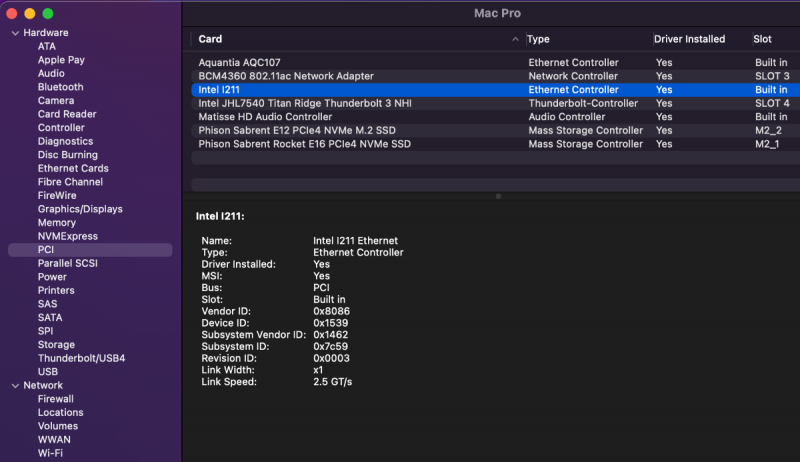
Task: Select Network category label
Action: click(x=43, y=386)
